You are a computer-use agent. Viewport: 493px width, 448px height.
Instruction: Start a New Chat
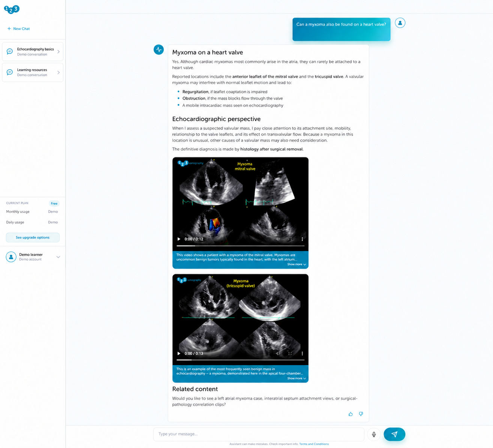pyautogui.click(x=18, y=28)
